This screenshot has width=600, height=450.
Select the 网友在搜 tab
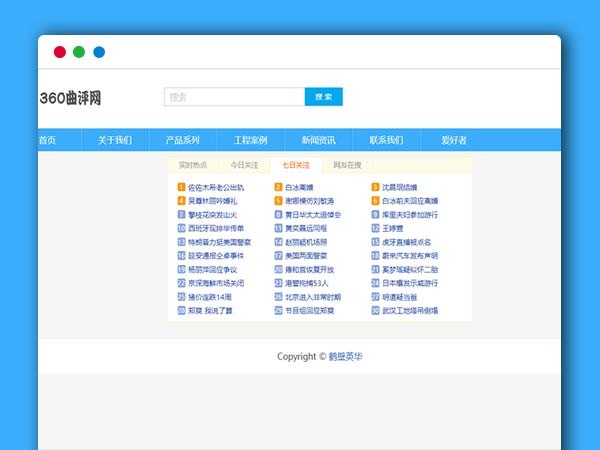[347, 164]
